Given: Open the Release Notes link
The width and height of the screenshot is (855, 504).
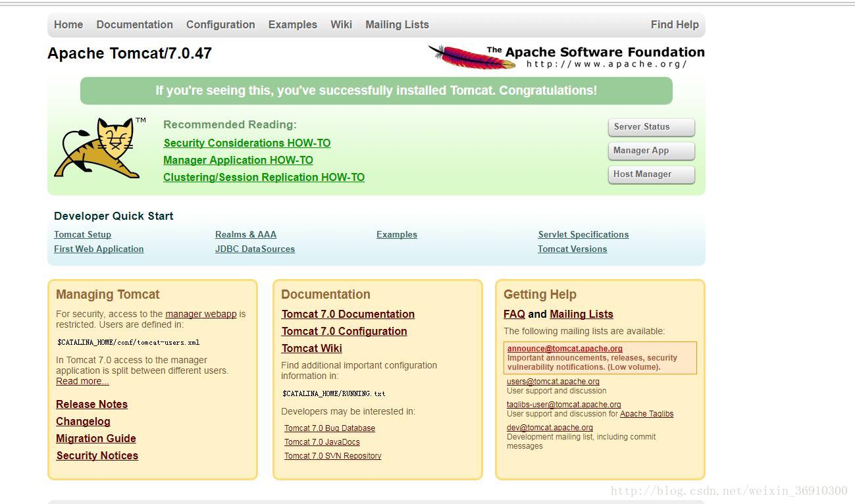Looking at the screenshot, I should click(x=91, y=404).
